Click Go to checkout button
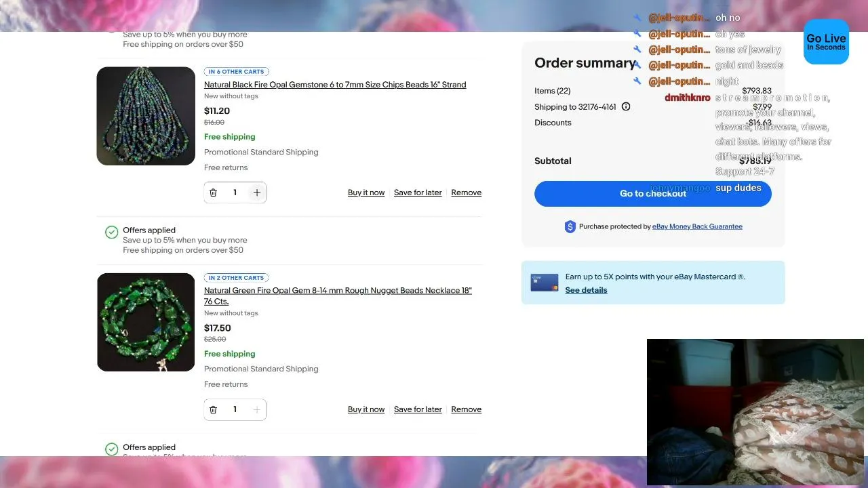Screen dimensions: 868x488 tap(653, 193)
